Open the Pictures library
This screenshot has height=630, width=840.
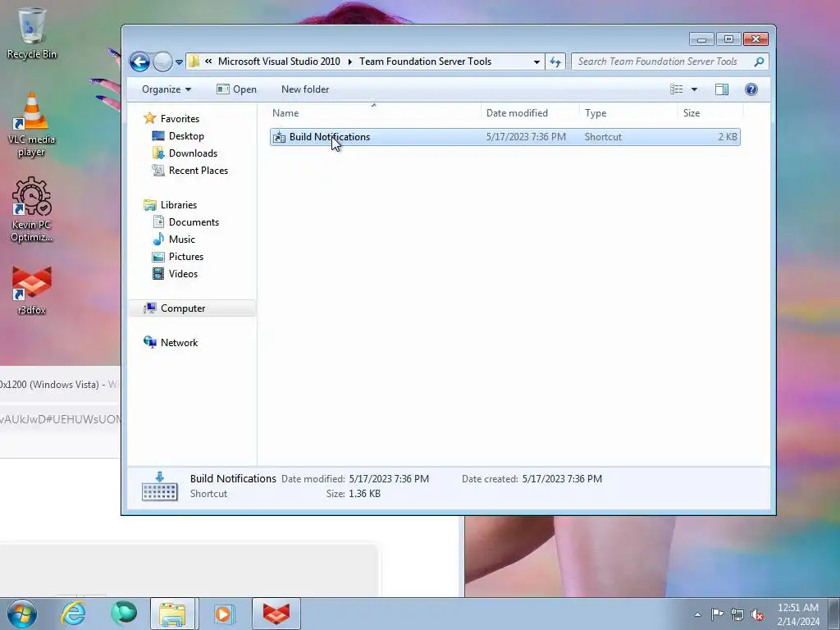186,257
